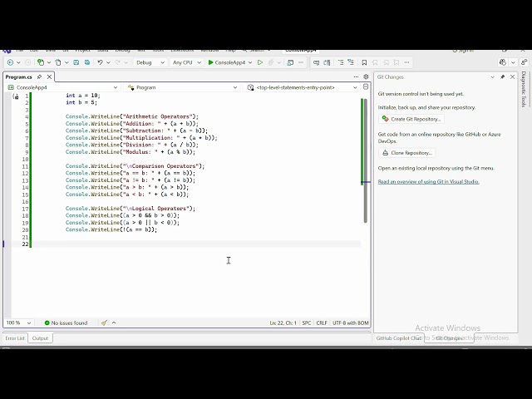Open the Any CPU platform dropdown

pyautogui.click(x=186, y=62)
